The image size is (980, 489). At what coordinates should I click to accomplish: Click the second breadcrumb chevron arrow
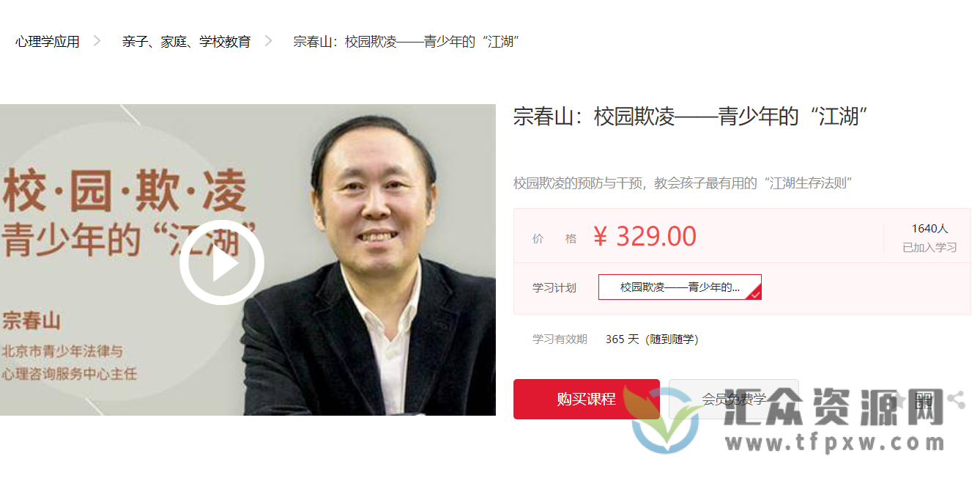[268, 41]
